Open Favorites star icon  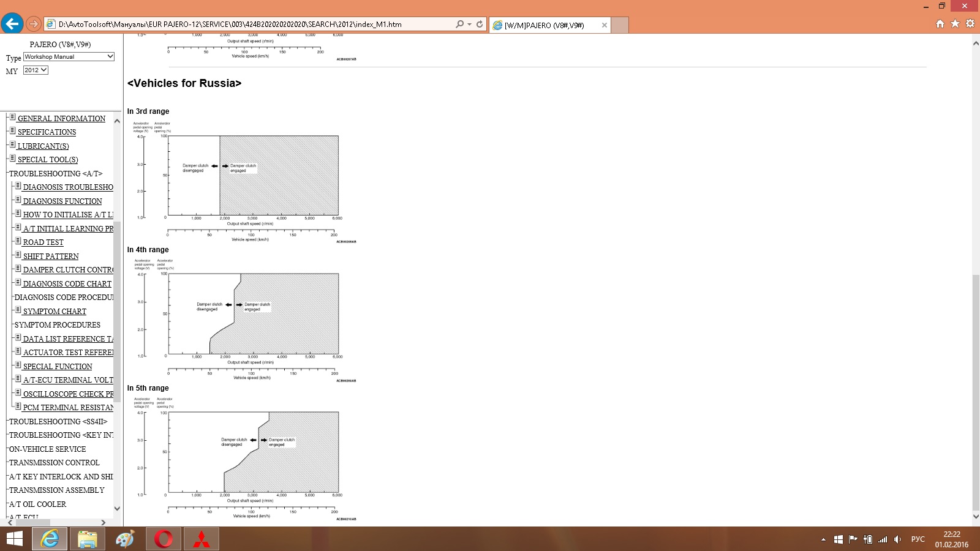pyautogui.click(x=955, y=24)
